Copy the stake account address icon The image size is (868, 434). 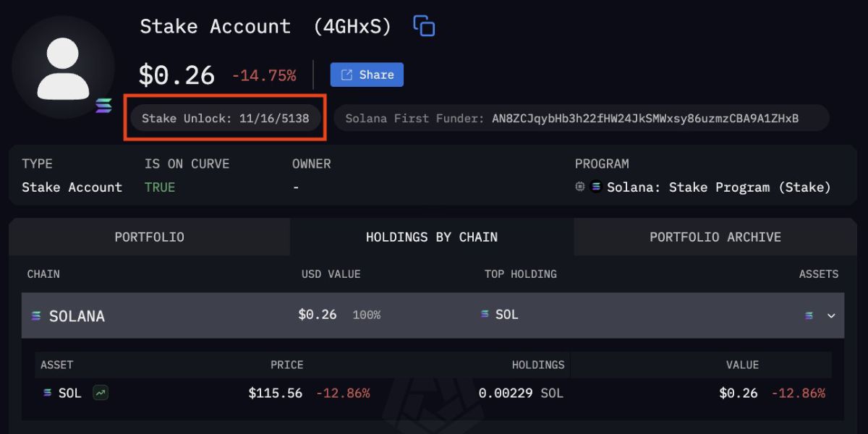coord(424,26)
